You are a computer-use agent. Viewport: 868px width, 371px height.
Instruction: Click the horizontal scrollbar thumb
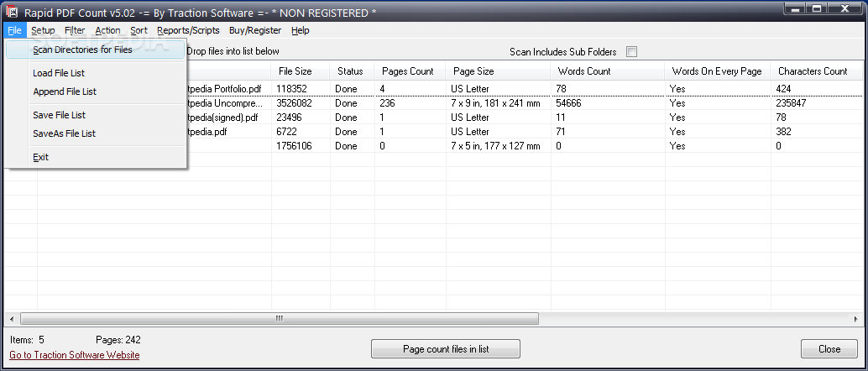[x=280, y=319]
